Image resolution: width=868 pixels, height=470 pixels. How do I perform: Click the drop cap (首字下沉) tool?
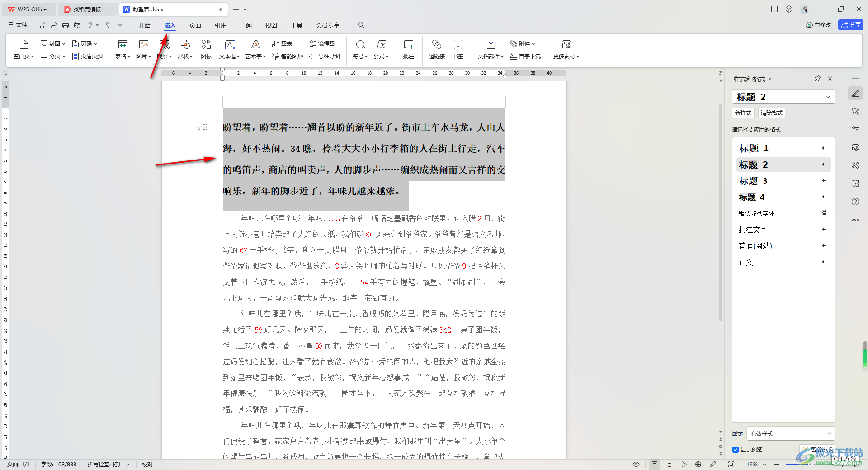(525, 56)
